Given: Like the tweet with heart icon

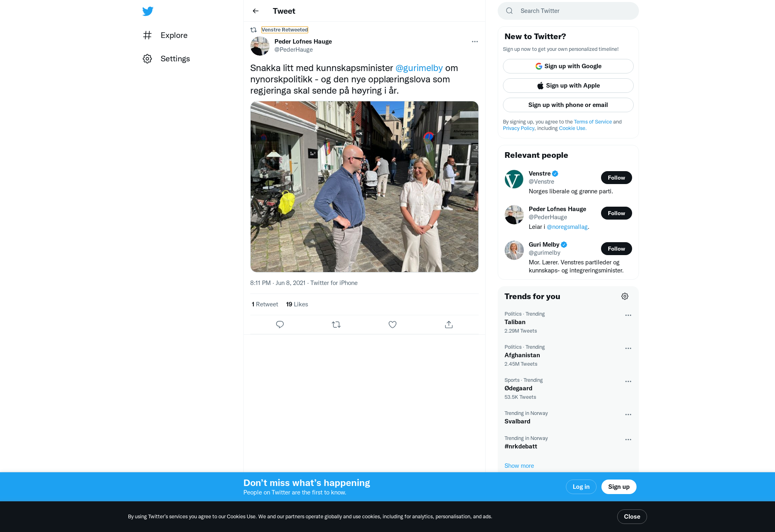Looking at the screenshot, I should [392, 325].
